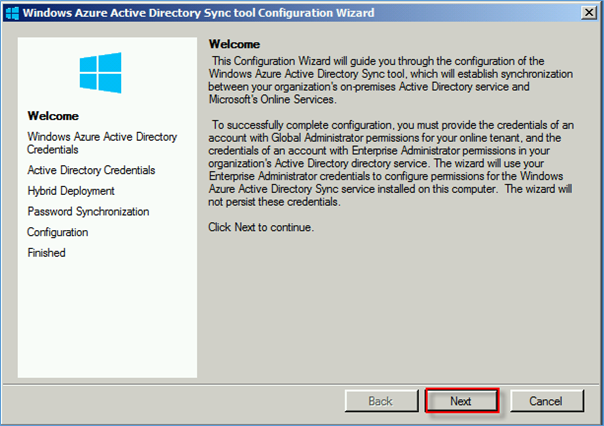Viewport: 604px width, 426px height.
Task: Select the Hybrid Deployment step
Action: [71, 191]
